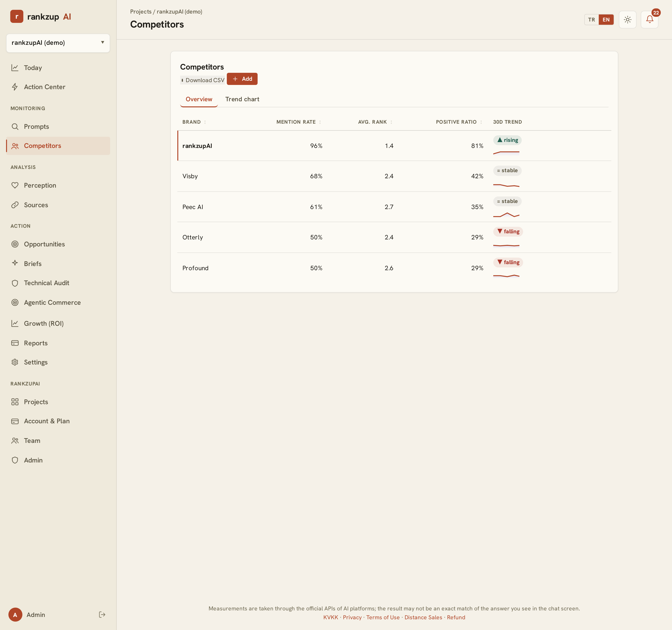Sort table by Positive Ratio column
Screen dimensions: 672x630
pyautogui.click(x=459, y=122)
